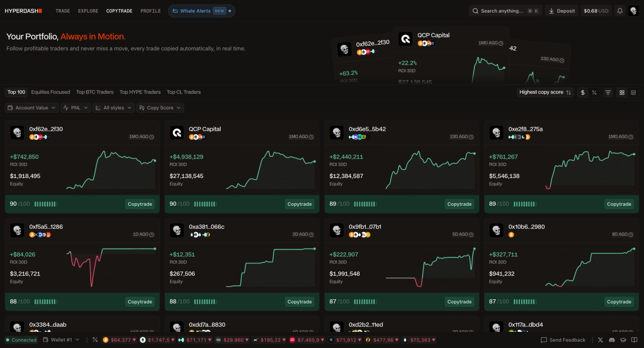The width and height of the screenshot is (644, 348).
Task: Click the $71,171 ticker
Action: pos(194,340)
